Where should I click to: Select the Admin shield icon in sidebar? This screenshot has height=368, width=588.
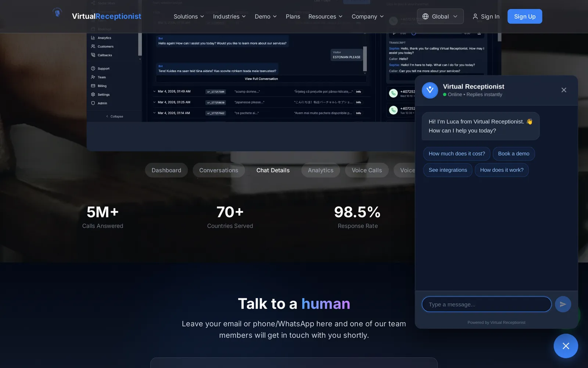tap(93, 103)
